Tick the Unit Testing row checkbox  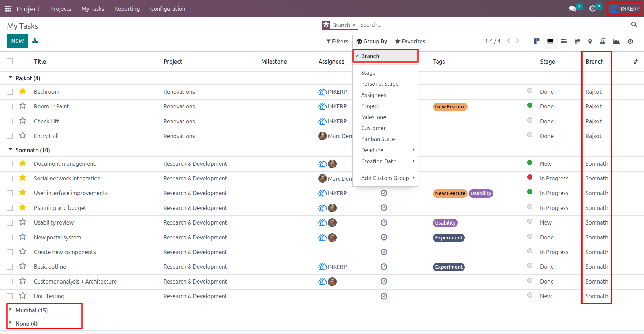tap(10, 296)
